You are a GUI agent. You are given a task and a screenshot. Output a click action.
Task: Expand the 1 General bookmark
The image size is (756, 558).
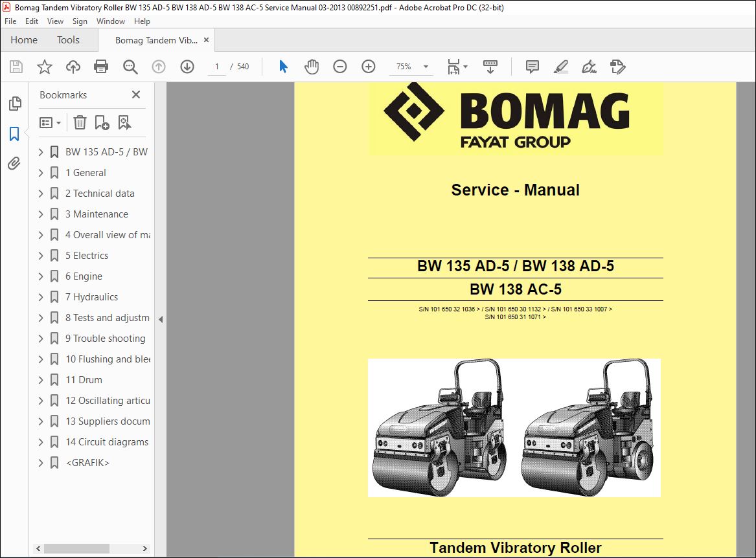pos(41,172)
